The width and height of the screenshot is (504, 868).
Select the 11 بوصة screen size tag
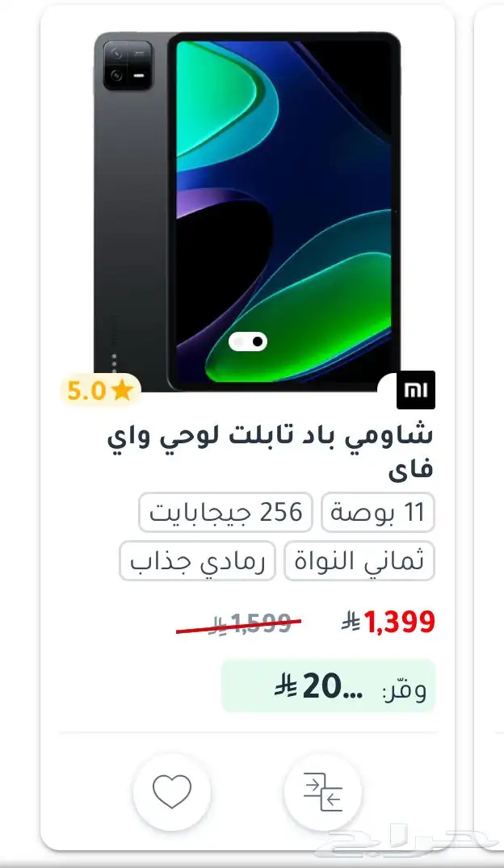(x=378, y=513)
